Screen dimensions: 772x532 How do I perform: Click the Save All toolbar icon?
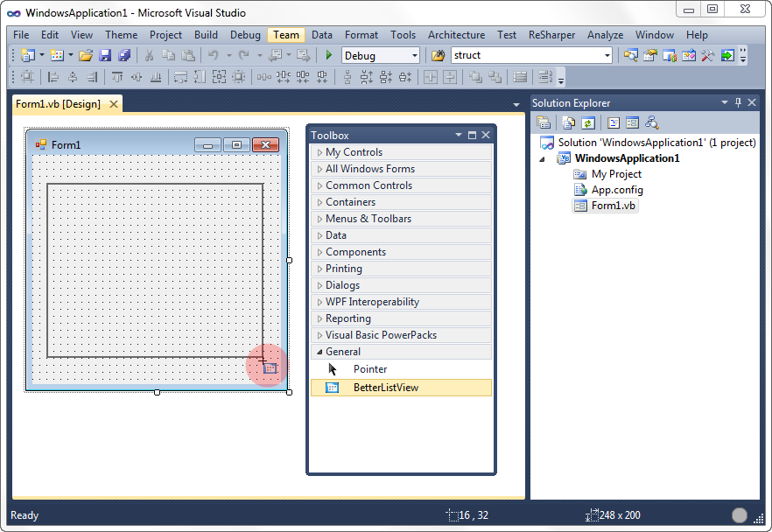point(123,55)
